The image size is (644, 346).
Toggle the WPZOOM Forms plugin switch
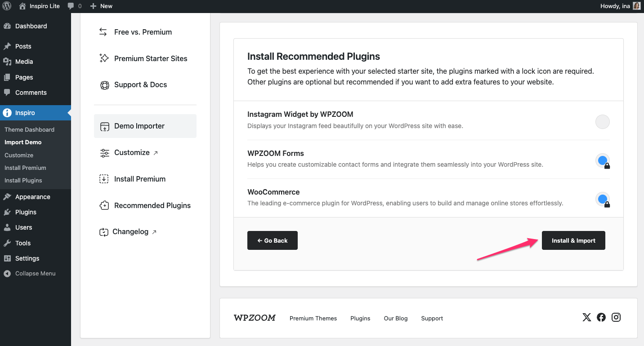[602, 160]
